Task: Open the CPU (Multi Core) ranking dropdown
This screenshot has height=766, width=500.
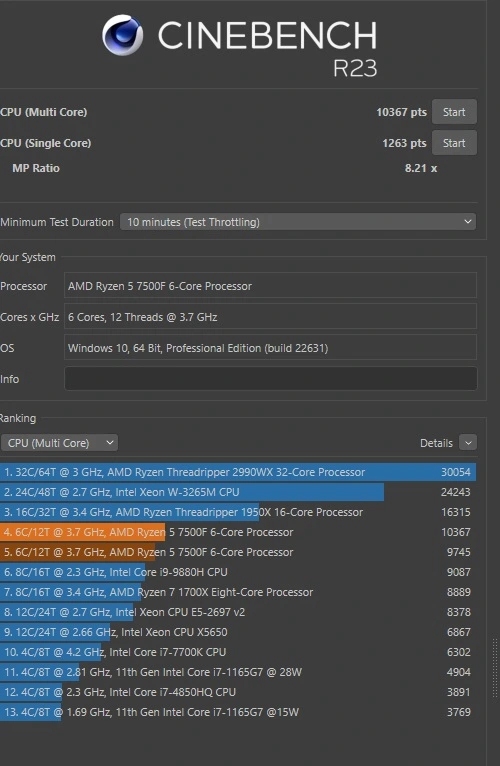Action: coord(59,443)
